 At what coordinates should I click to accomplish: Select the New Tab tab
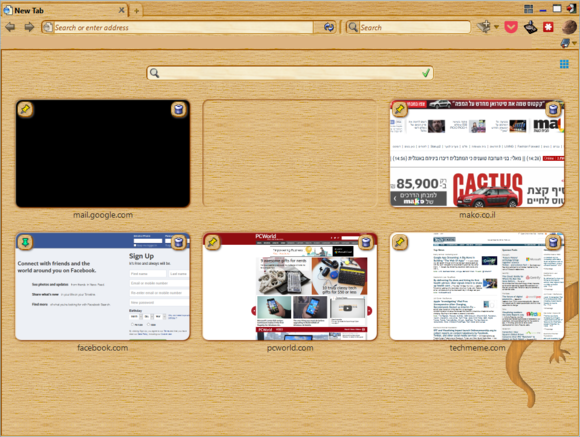65,10
